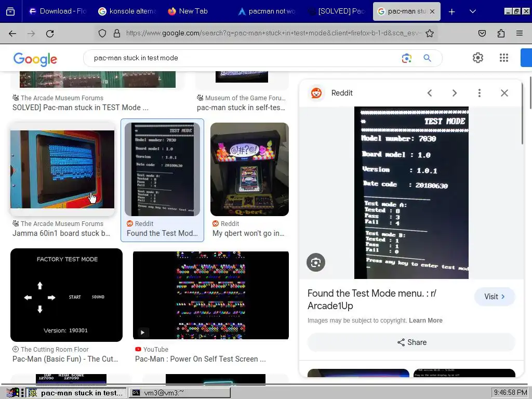The width and height of the screenshot is (532, 399).
Task: Click the forward navigation arrow
Action: 31,33
